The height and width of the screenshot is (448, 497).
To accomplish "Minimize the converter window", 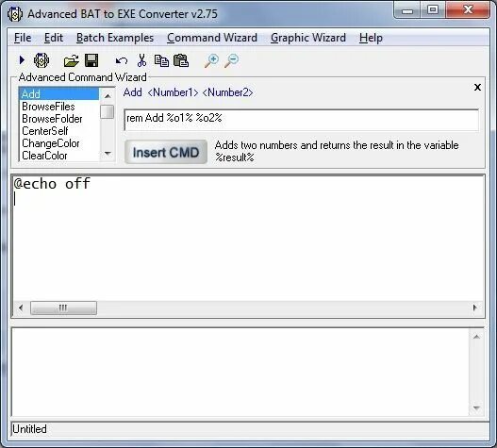I will coord(407,10).
